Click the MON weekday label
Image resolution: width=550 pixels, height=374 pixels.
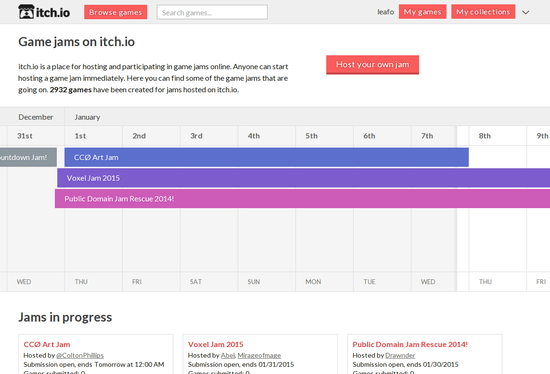[x=313, y=282]
